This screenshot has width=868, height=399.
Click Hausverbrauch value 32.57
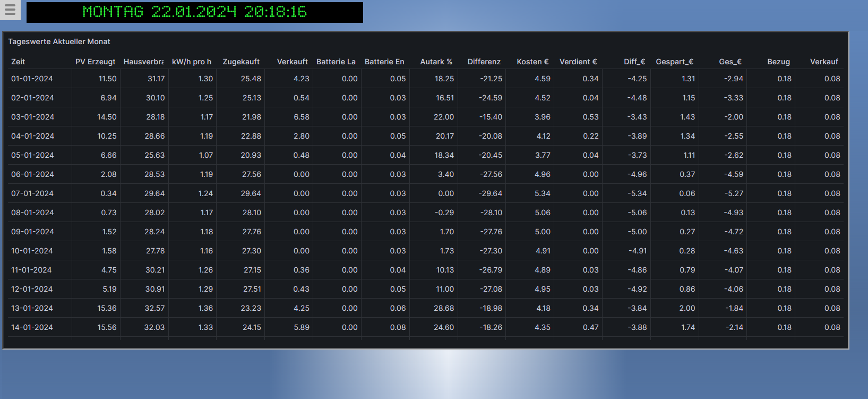[x=154, y=308]
